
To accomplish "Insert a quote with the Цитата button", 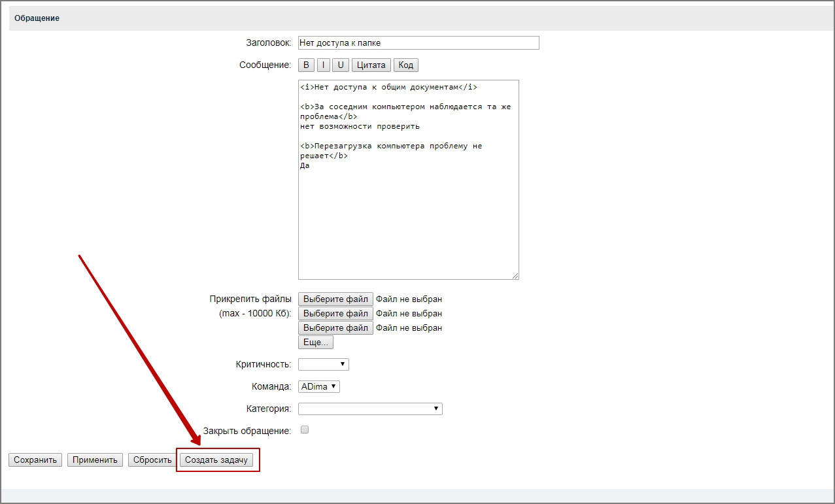I will [x=371, y=65].
